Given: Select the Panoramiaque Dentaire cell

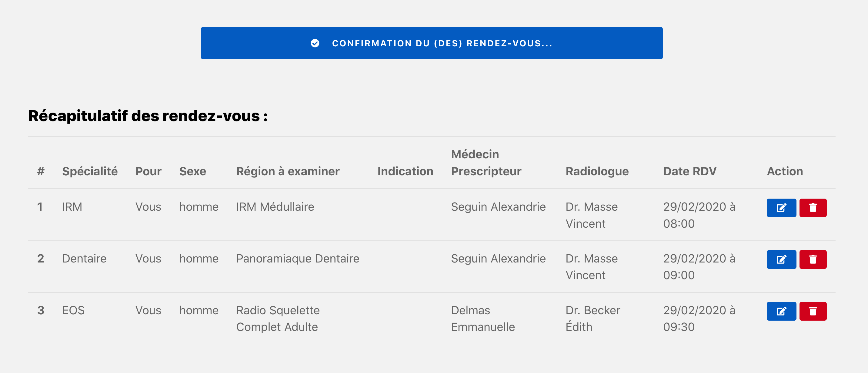Looking at the screenshot, I should click(x=298, y=259).
